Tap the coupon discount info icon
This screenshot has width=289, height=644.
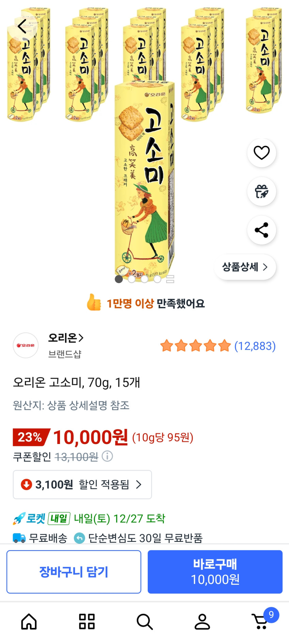107,456
